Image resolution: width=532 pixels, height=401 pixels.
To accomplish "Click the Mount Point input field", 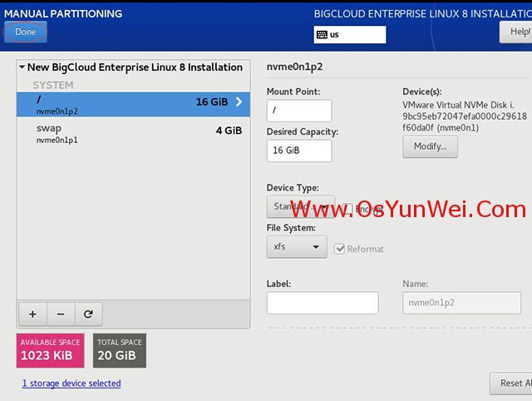I will pyautogui.click(x=299, y=111).
